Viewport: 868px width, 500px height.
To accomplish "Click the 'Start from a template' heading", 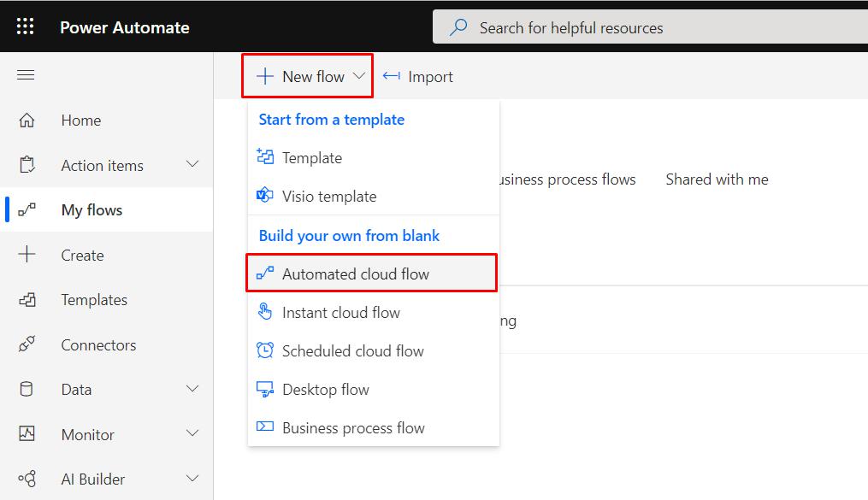I will pos(332,120).
